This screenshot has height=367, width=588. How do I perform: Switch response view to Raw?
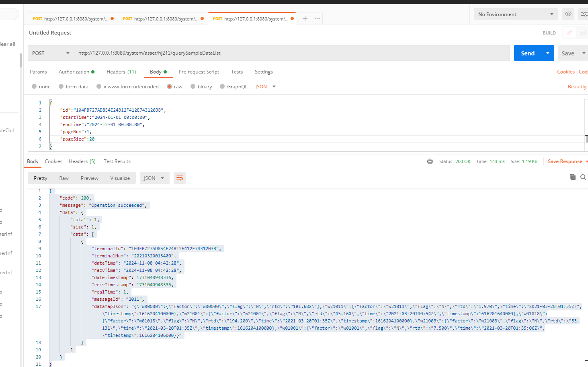click(x=64, y=178)
